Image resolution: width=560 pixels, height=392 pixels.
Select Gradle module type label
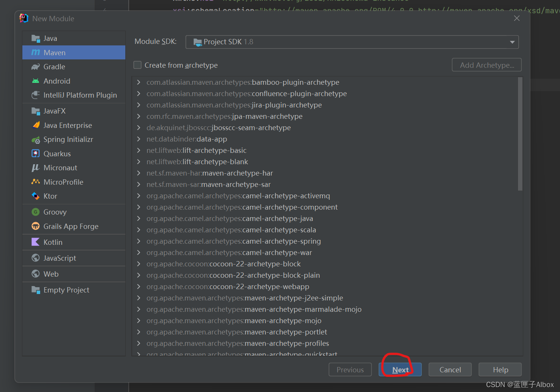(x=54, y=67)
